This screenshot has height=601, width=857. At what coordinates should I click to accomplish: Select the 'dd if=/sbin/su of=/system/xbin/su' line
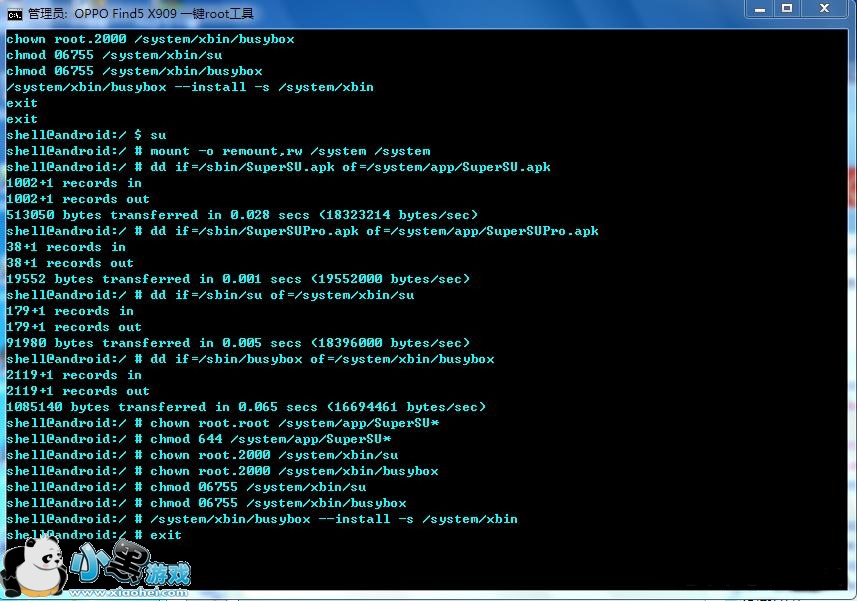[x=210, y=295]
